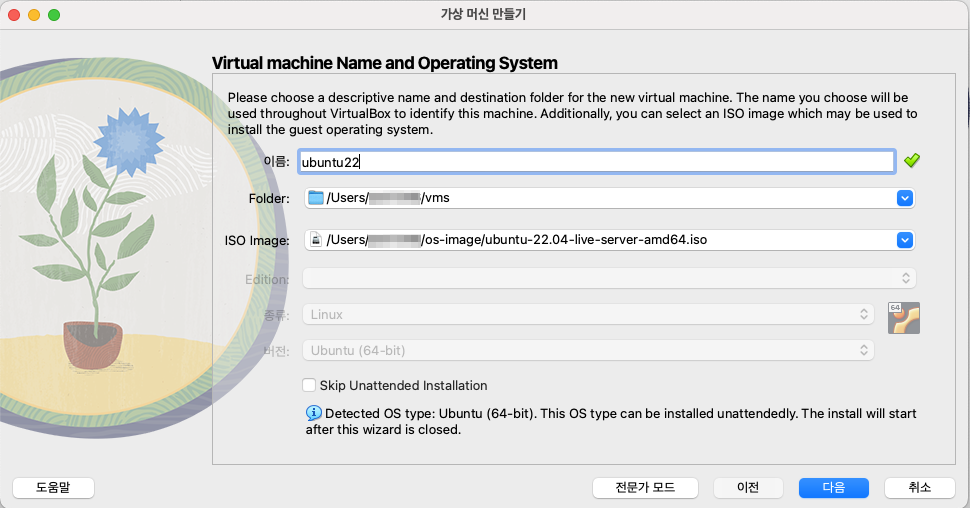Click the Folder path text ending /vms
970x508 pixels.
[388, 198]
